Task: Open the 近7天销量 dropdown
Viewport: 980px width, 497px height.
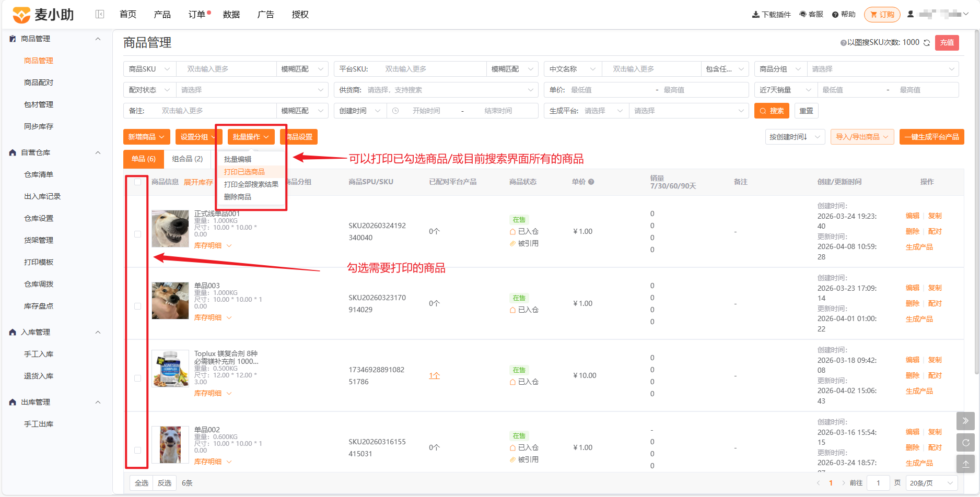Action: click(785, 90)
